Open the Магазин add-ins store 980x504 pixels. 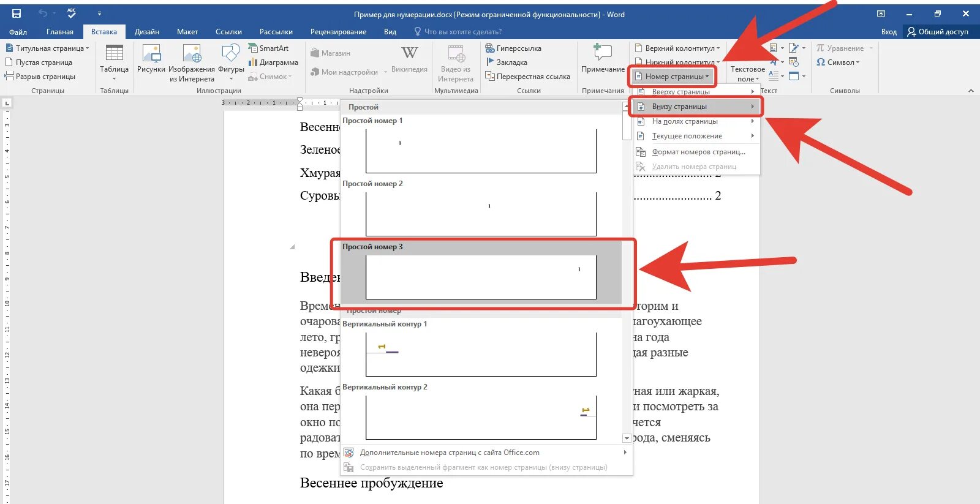click(331, 53)
